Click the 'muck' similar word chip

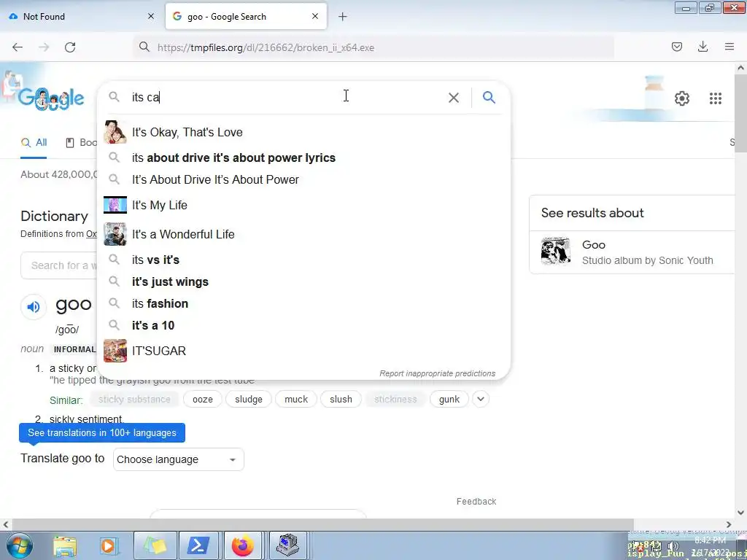pyautogui.click(x=296, y=399)
